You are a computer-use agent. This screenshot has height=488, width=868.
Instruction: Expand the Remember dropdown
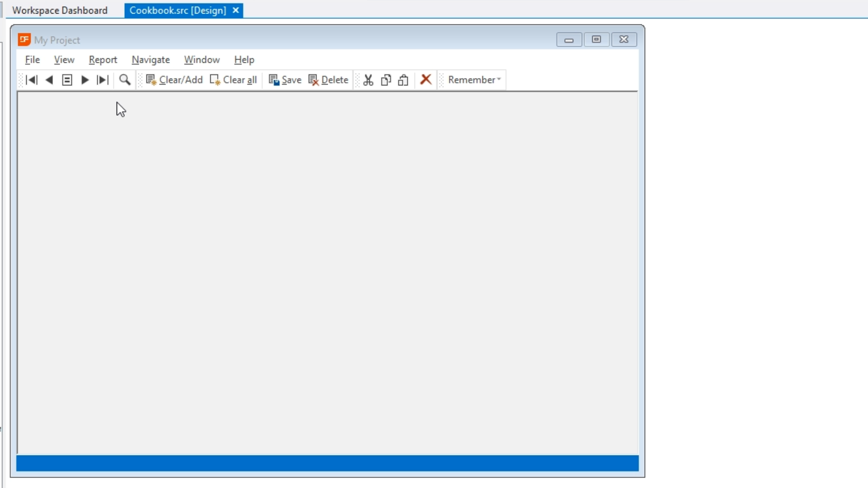(x=474, y=80)
